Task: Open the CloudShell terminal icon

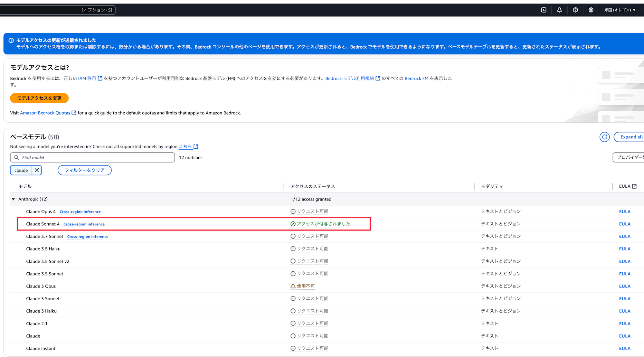Action: tap(544, 10)
